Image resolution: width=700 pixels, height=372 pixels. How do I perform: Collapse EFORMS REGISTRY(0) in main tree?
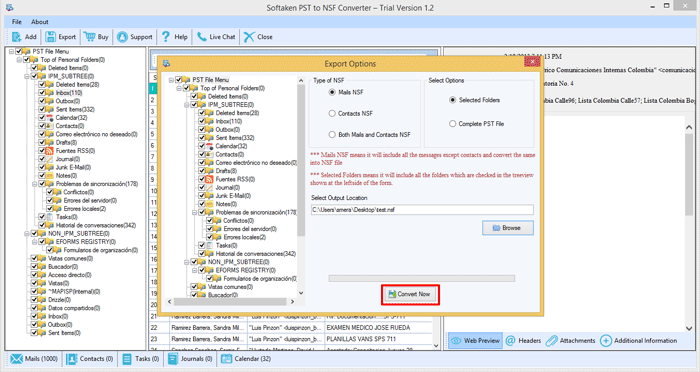[x=34, y=242]
